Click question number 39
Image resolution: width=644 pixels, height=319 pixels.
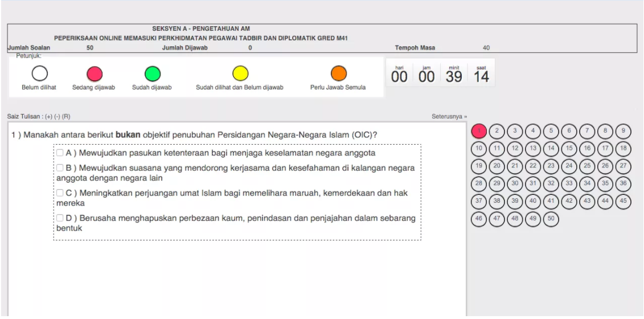(x=515, y=202)
